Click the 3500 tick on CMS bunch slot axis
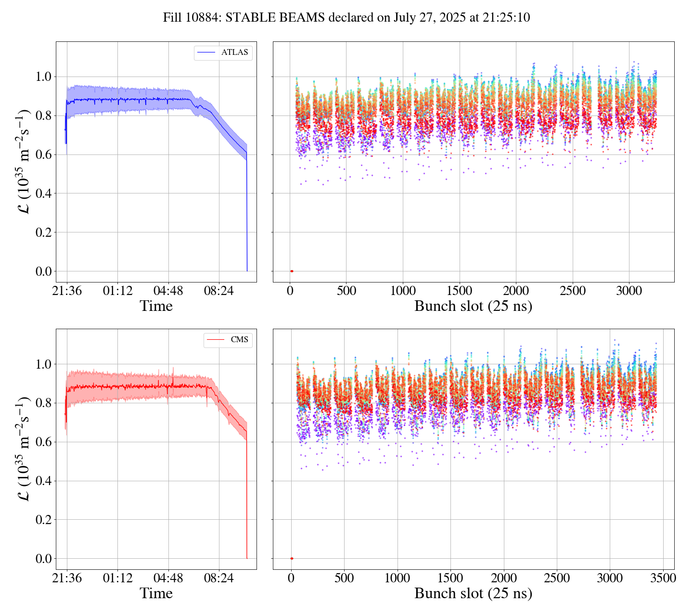Image resolution: width=693 pixels, height=616 pixels. 663,578
